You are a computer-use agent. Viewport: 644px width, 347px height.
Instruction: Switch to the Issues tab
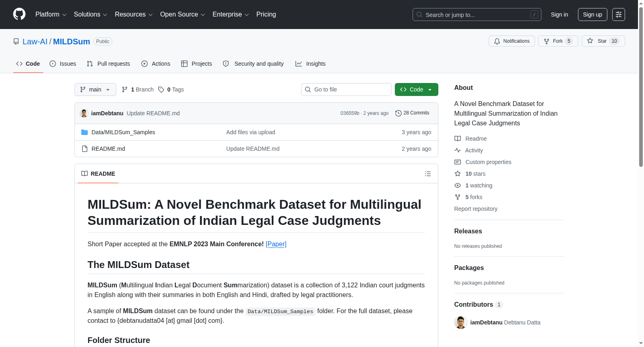click(63, 64)
